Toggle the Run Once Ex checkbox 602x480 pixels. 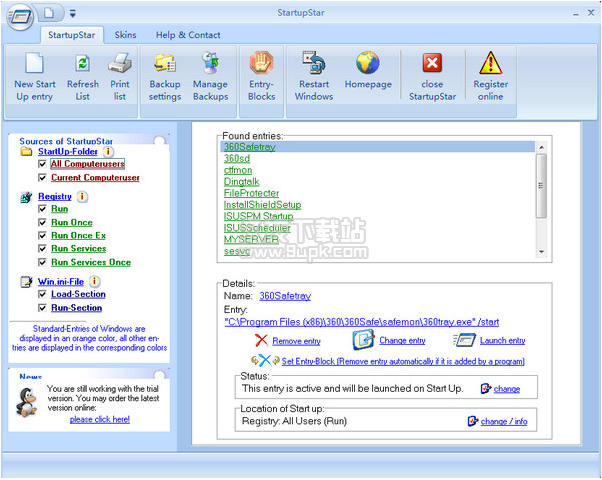coord(42,235)
